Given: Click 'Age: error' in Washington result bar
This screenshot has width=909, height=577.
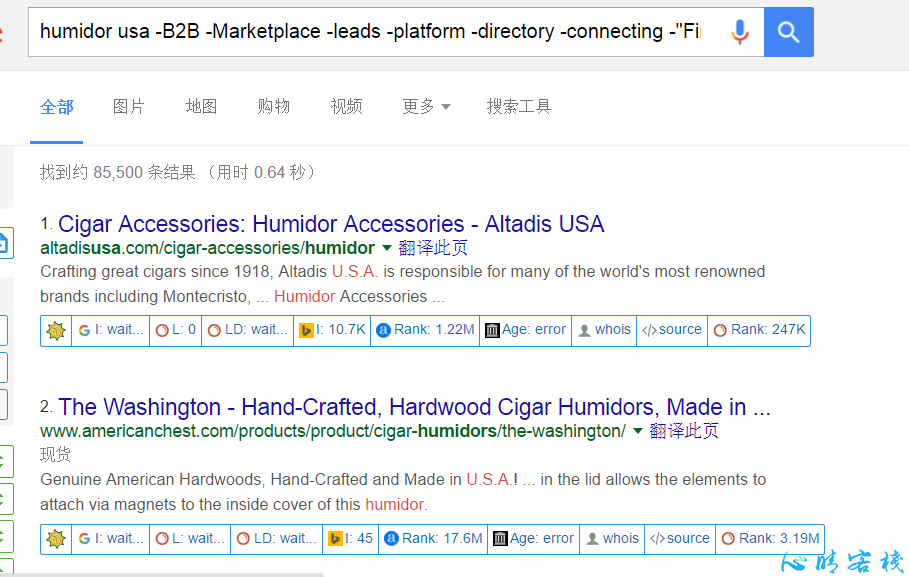Looking at the screenshot, I should pos(533,539).
